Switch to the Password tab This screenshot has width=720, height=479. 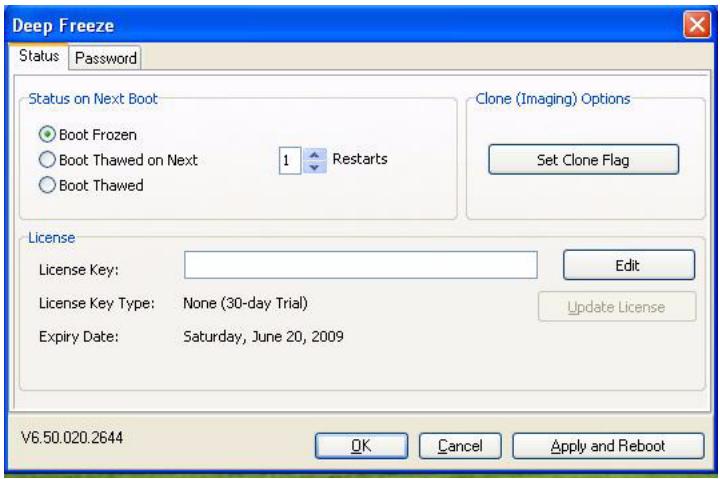tap(106, 58)
